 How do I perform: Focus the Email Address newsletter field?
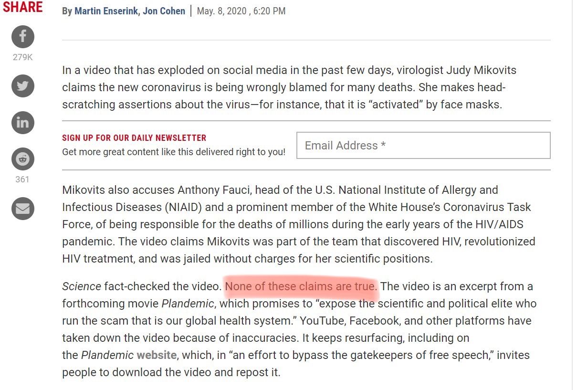click(x=423, y=145)
